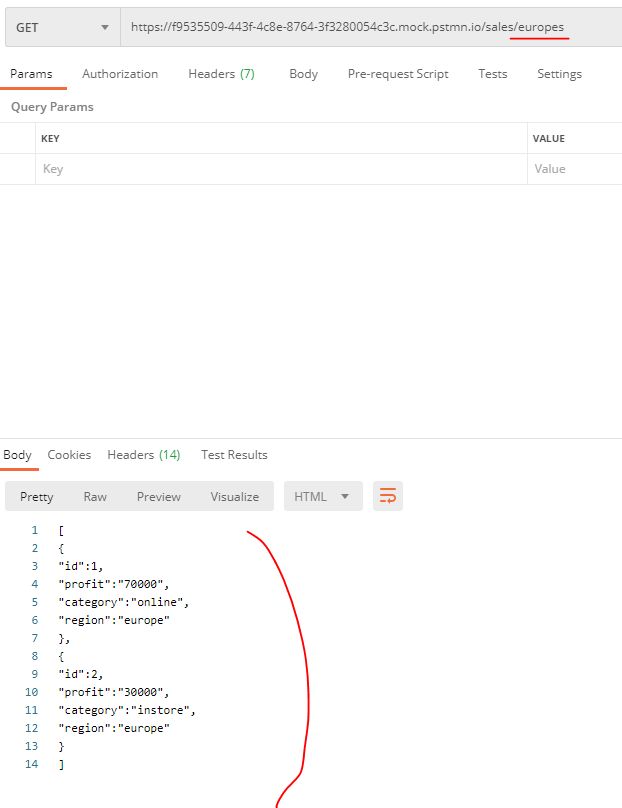Click the "region":"europe" text on line 6

coord(114,620)
